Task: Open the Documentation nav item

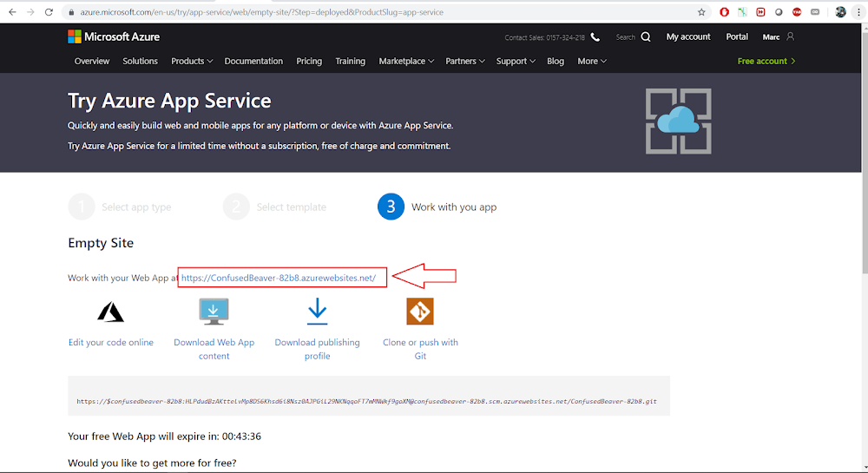Action: (253, 61)
